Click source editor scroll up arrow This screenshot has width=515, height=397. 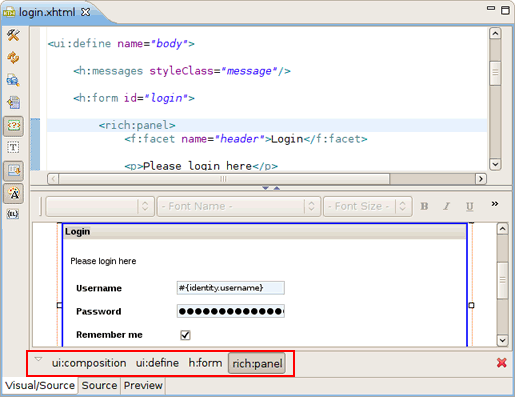pyautogui.click(x=495, y=33)
